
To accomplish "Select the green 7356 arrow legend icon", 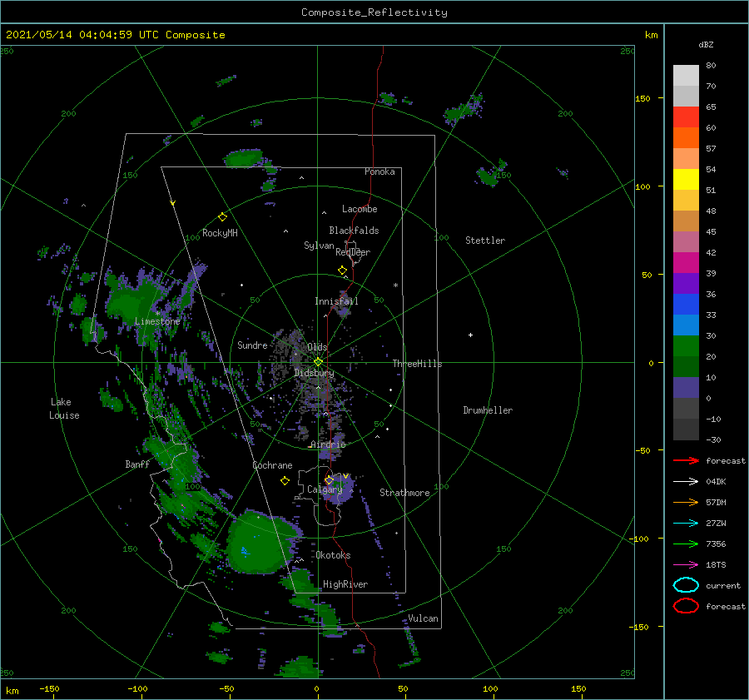I will (686, 544).
